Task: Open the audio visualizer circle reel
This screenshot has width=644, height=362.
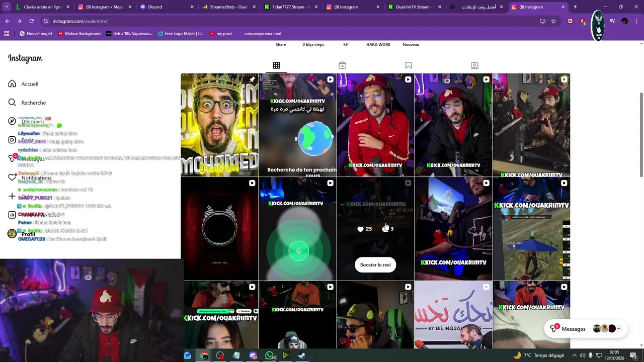Action: (x=219, y=229)
